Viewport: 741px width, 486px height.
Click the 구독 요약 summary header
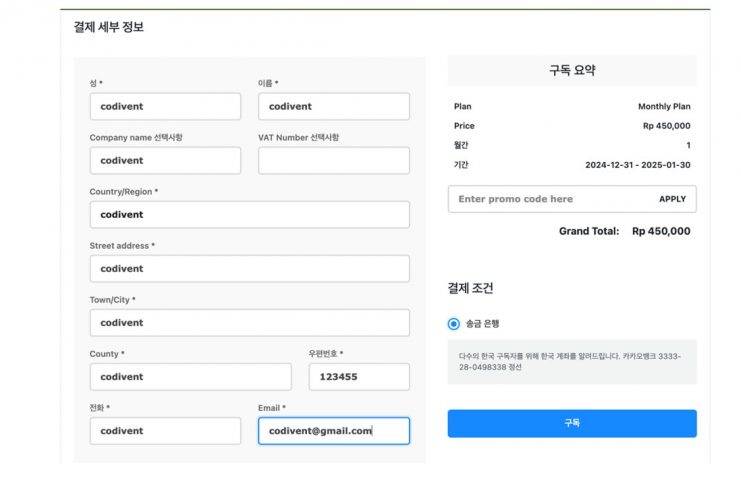572,71
